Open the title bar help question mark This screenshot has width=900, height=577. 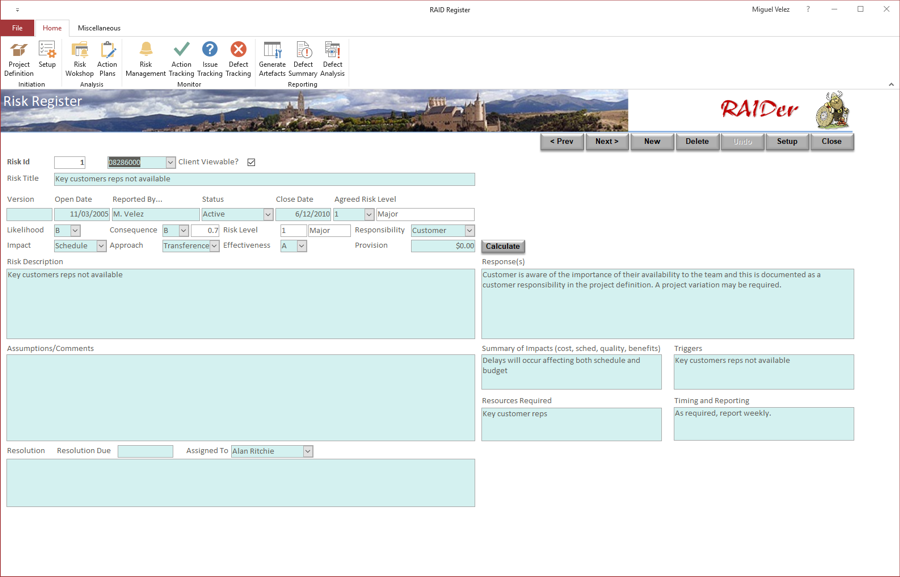point(808,9)
